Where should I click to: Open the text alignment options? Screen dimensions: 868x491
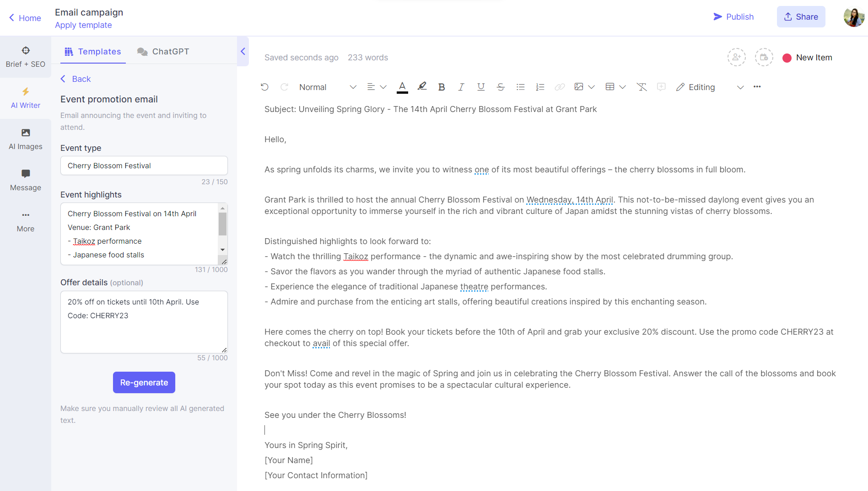[x=371, y=87]
